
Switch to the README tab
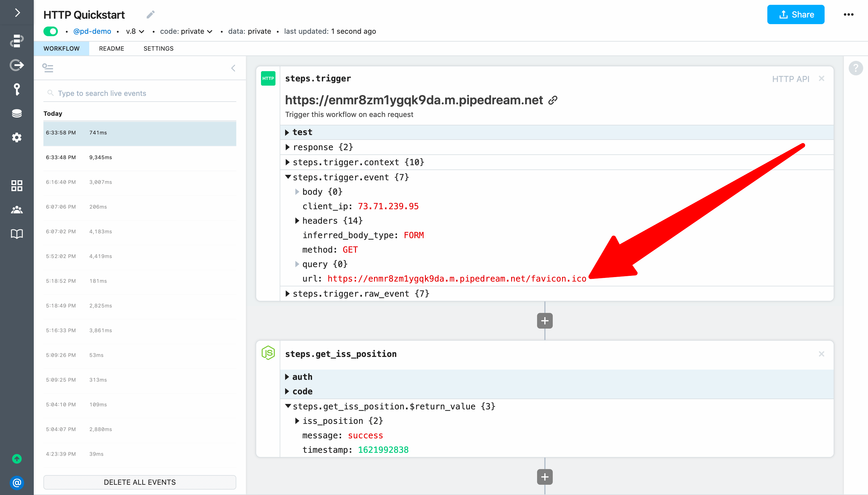tap(112, 49)
